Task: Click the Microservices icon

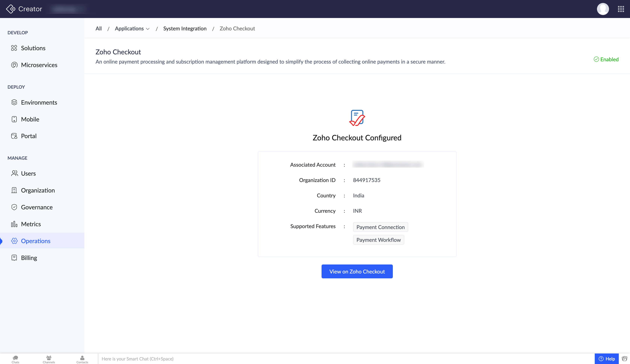Action: [x=14, y=65]
